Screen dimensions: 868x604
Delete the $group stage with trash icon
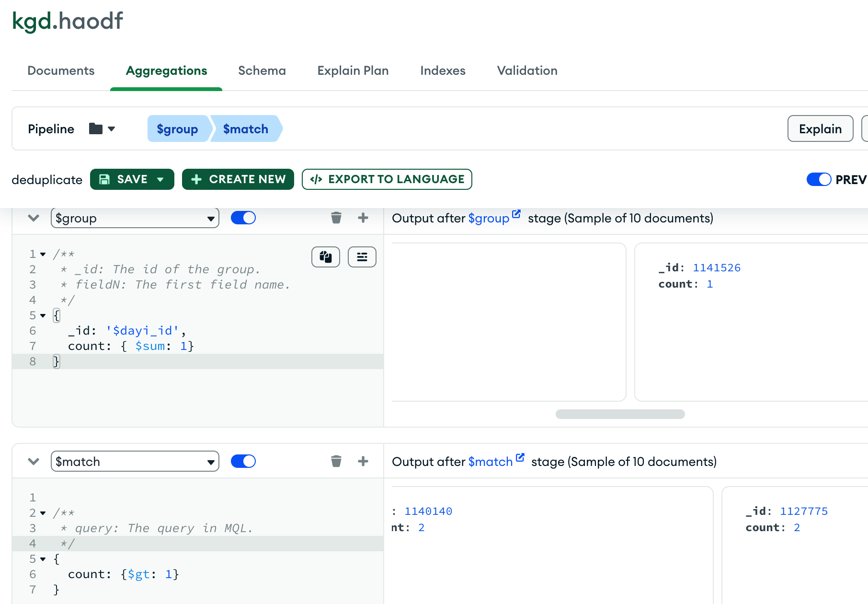tap(336, 218)
